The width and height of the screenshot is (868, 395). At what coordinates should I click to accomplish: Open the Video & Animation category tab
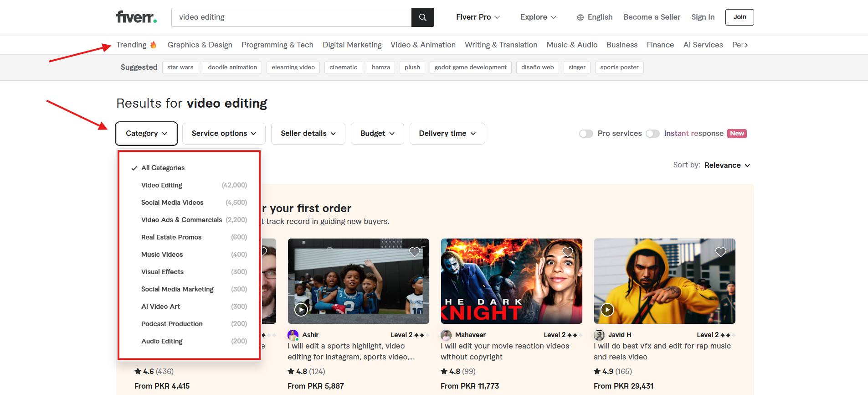pyautogui.click(x=423, y=45)
